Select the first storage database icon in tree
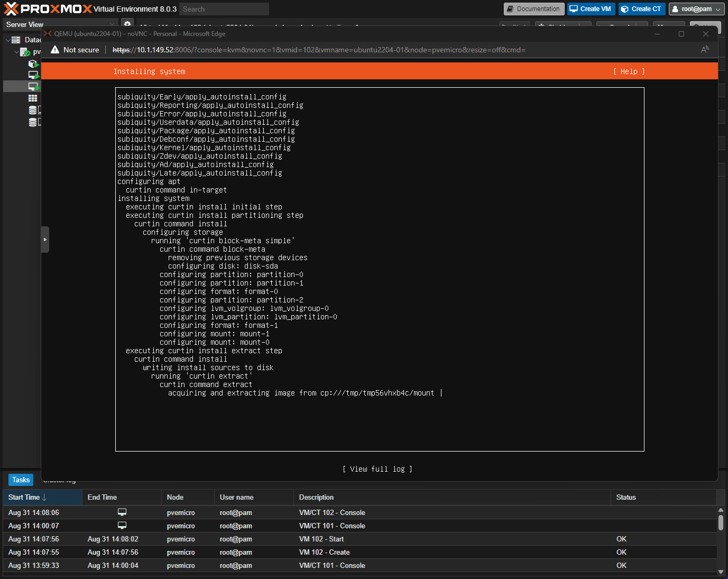This screenshot has height=579, width=728. pos(33,110)
